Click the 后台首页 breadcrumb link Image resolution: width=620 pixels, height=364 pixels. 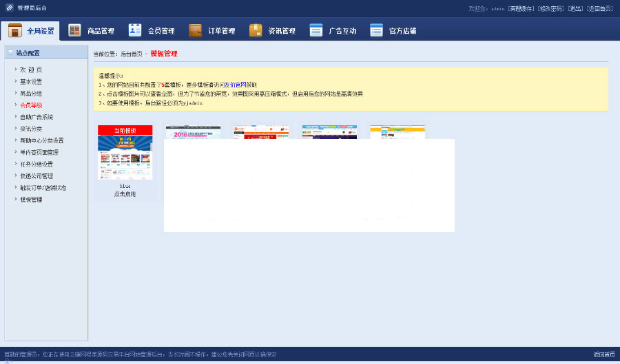click(x=131, y=54)
